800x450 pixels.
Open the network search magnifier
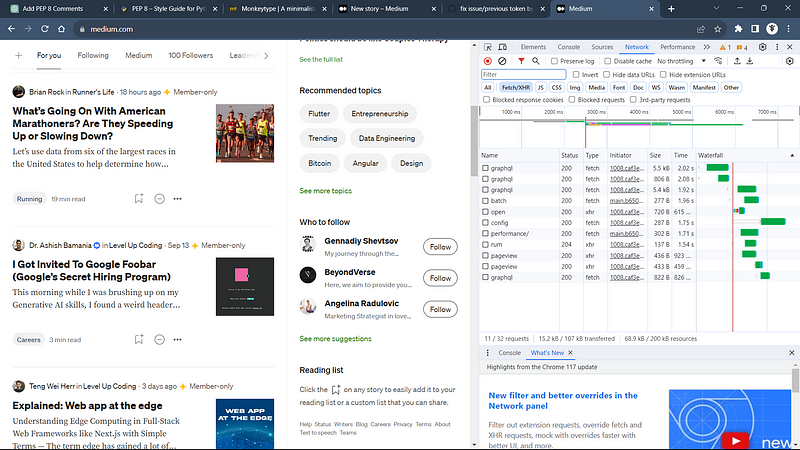536,61
